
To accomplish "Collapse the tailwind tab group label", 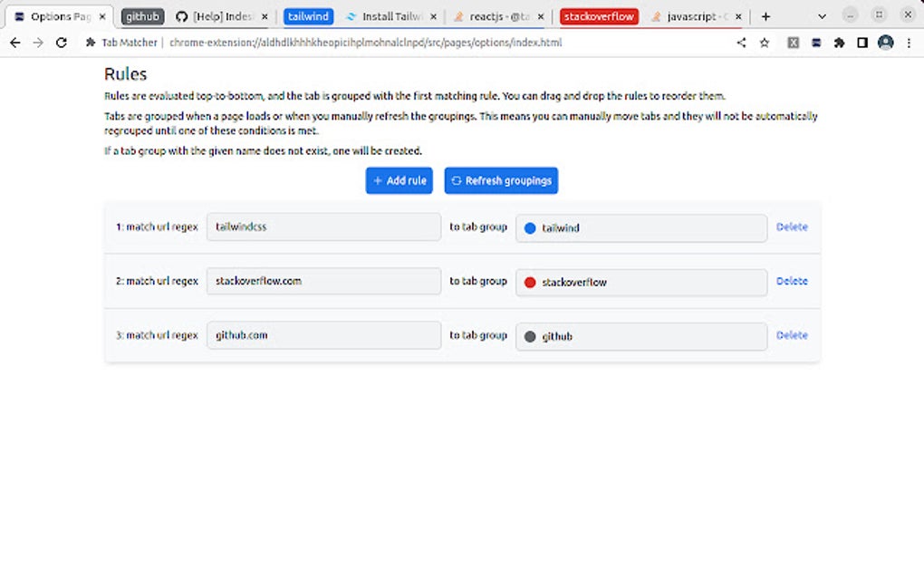I will point(308,16).
